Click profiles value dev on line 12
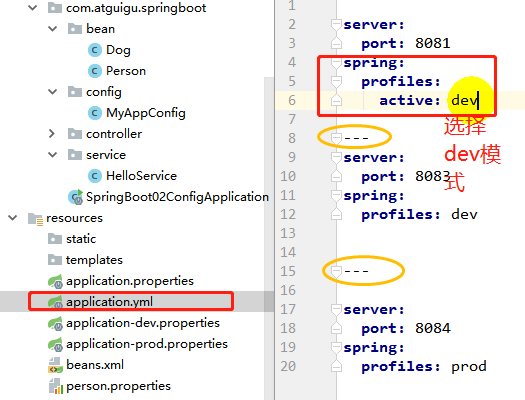Screen dimensions: 525x400 pyautogui.click(x=464, y=214)
